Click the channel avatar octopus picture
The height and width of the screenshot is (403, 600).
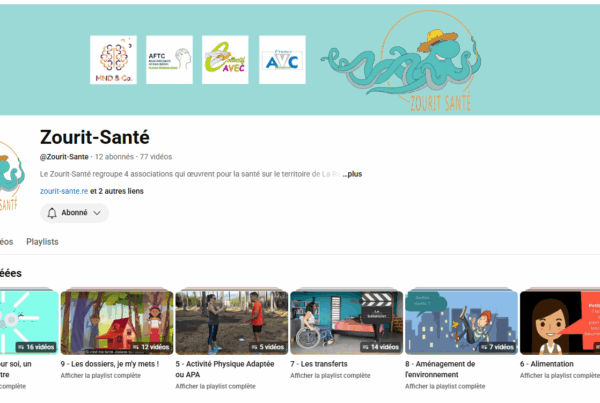pos(11,176)
